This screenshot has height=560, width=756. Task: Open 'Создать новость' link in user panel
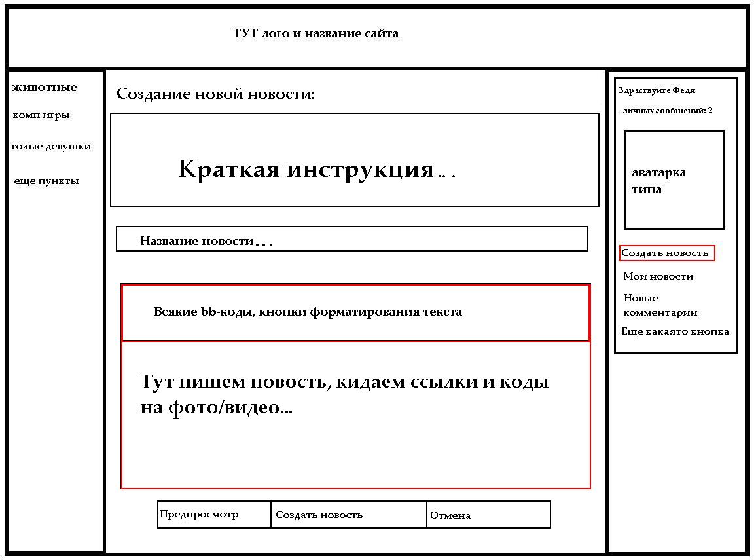667,253
